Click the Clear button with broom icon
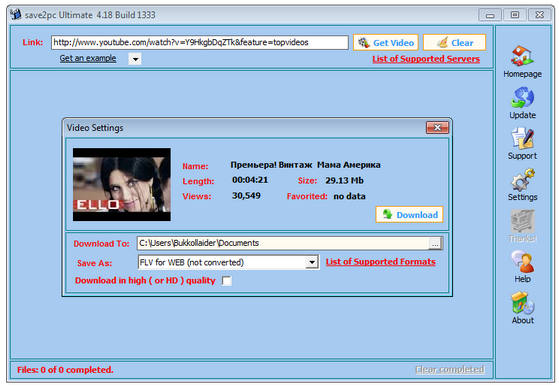Image resolution: width=559 pixels, height=388 pixels. click(455, 42)
